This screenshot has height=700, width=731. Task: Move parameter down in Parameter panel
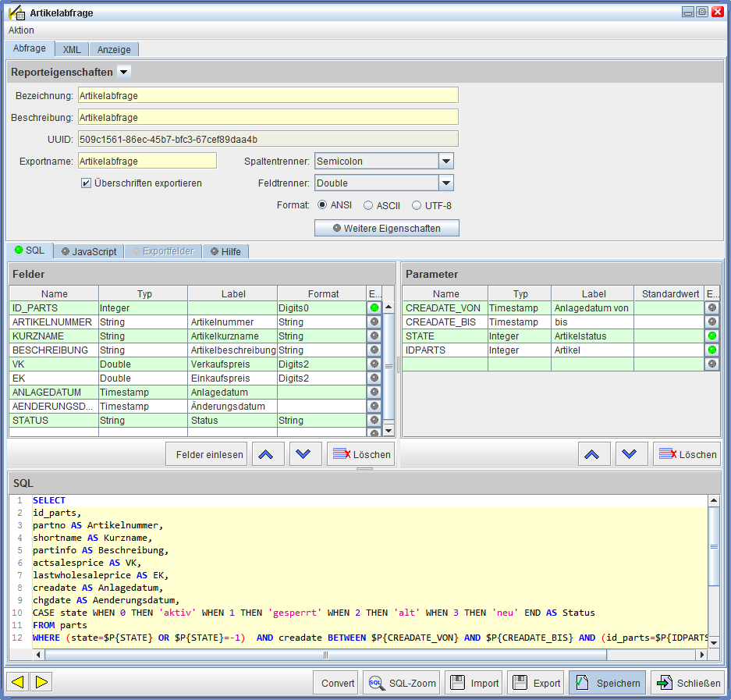[630, 454]
